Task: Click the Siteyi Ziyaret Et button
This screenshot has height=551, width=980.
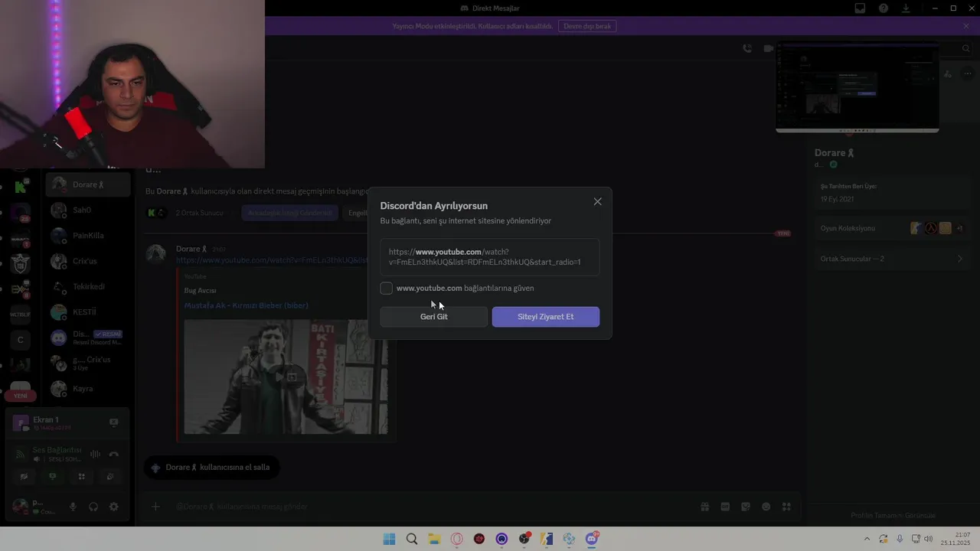Action: (546, 317)
